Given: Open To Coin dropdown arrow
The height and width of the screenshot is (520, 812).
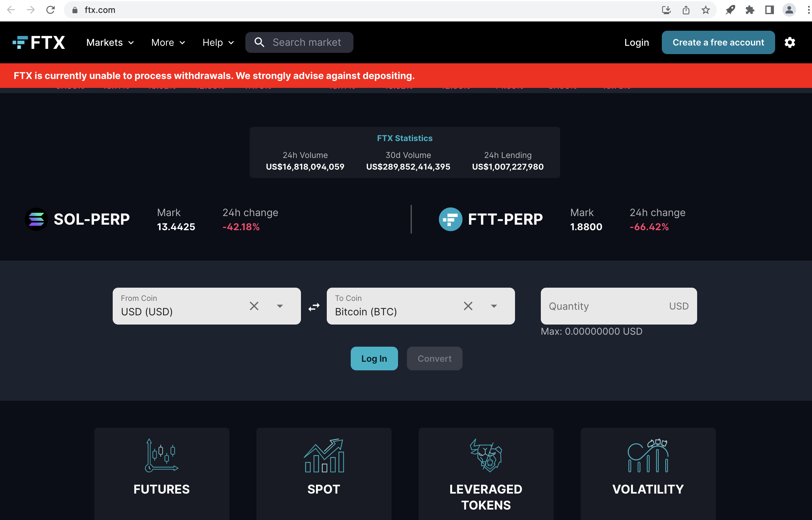Looking at the screenshot, I should (x=494, y=306).
